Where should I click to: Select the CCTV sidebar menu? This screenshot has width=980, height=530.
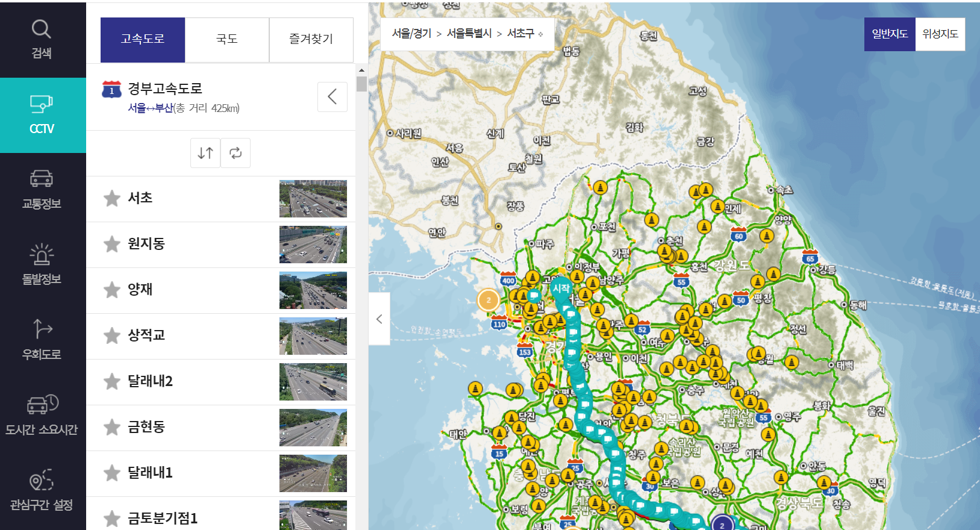tap(42, 115)
